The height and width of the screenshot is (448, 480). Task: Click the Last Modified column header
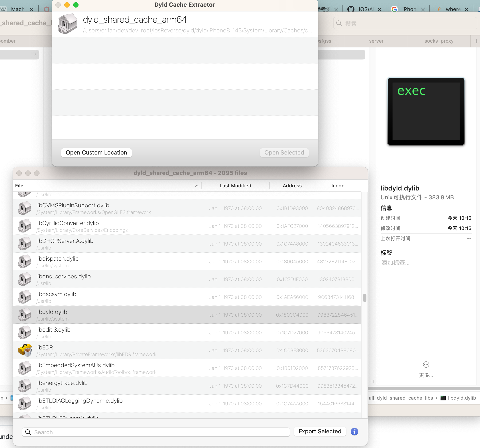[x=235, y=185]
